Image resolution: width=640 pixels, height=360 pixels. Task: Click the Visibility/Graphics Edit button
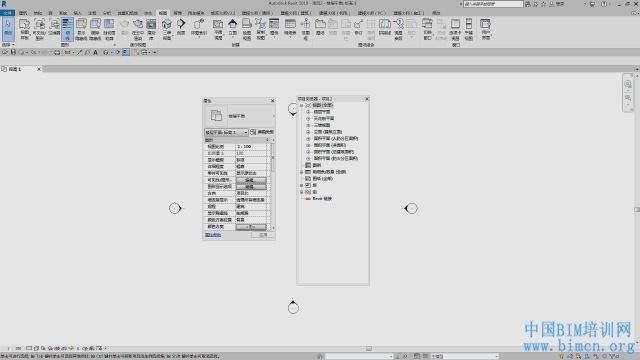point(251,180)
